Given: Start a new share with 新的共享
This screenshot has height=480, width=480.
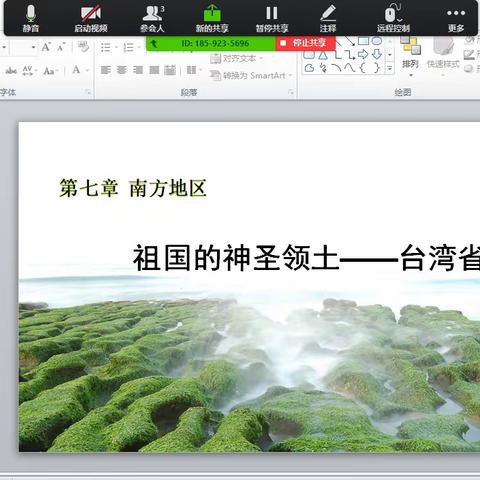Looking at the screenshot, I should (x=212, y=18).
